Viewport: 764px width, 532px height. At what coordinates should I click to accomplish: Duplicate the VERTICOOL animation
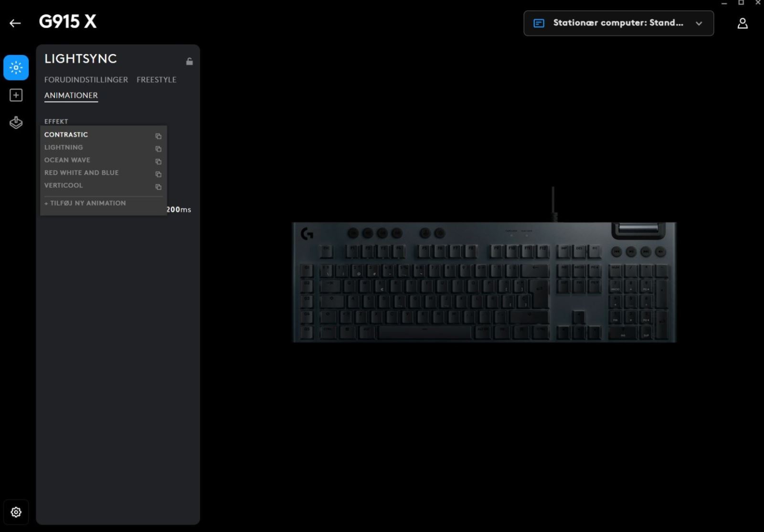[x=158, y=187]
